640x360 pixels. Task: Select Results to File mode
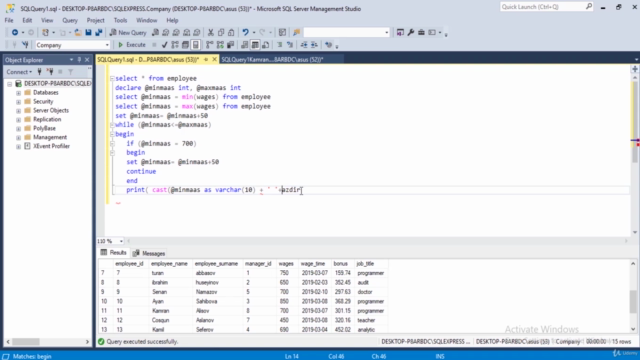265,45
